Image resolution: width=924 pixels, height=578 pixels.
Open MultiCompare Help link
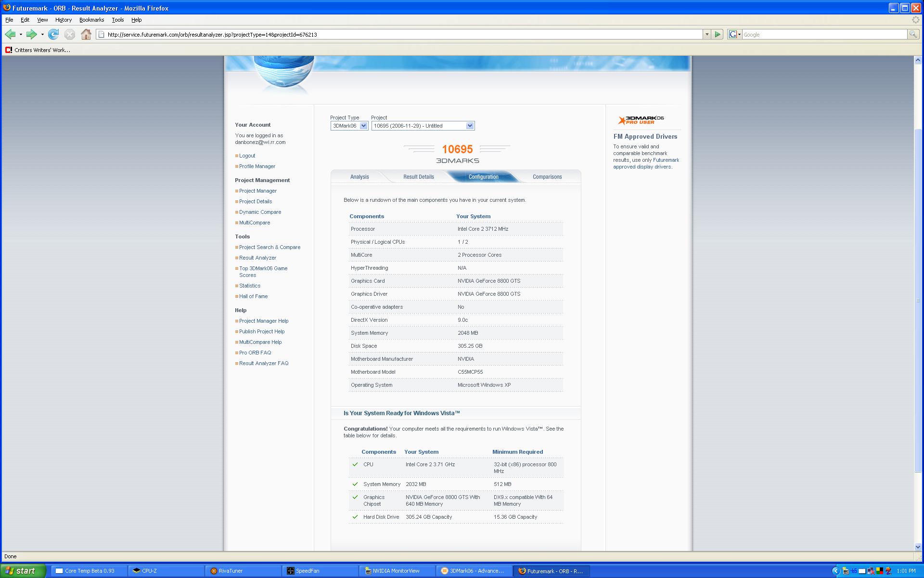coord(260,342)
